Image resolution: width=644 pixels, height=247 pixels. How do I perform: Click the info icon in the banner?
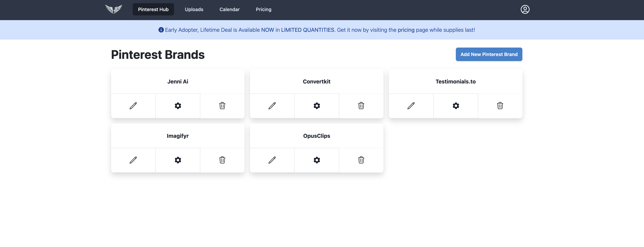click(x=161, y=30)
